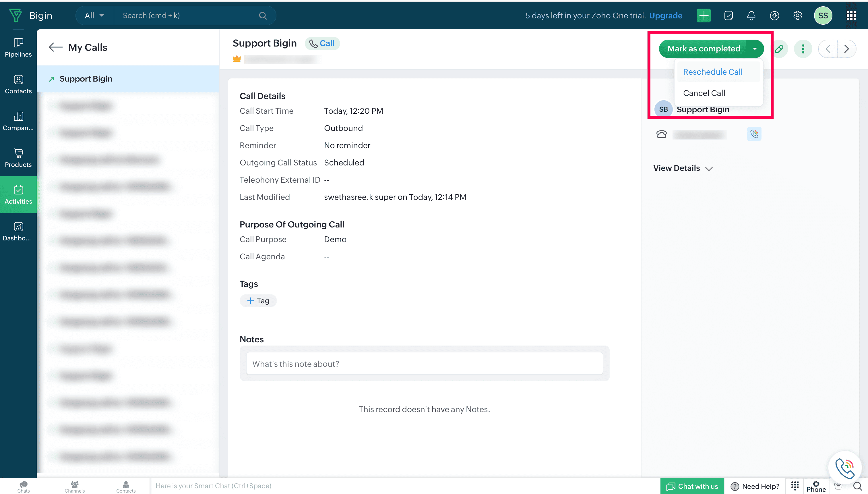
Task: Go to next call record arrow
Action: [x=846, y=49]
